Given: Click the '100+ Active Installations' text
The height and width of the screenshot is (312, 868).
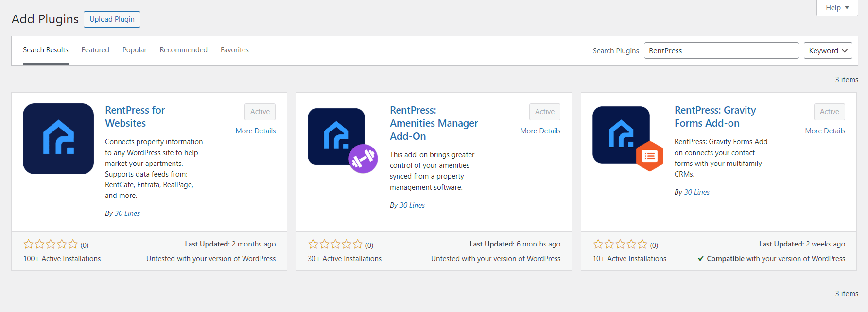Looking at the screenshot, I should click(x=62, y=259).
